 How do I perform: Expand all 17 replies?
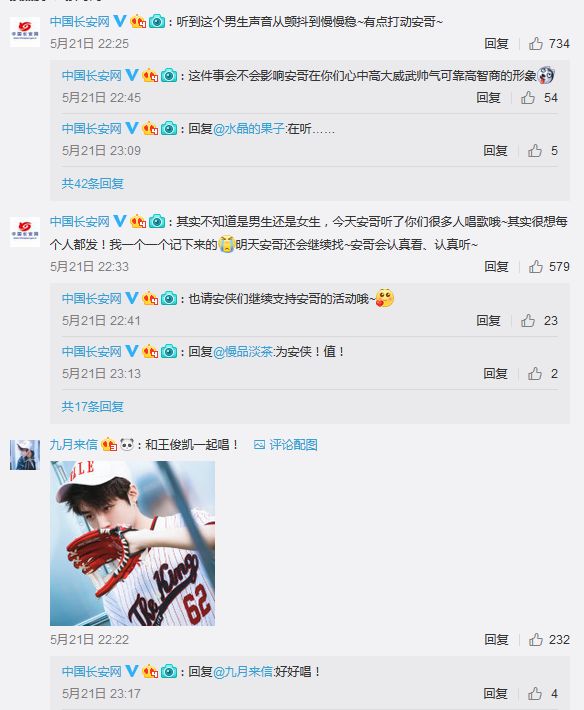click(93, 406)
